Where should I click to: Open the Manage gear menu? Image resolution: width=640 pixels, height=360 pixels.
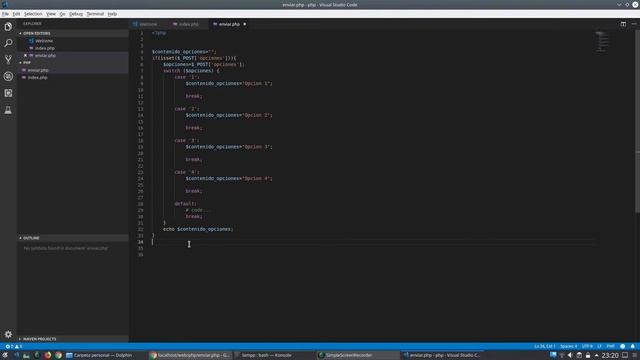8,334
